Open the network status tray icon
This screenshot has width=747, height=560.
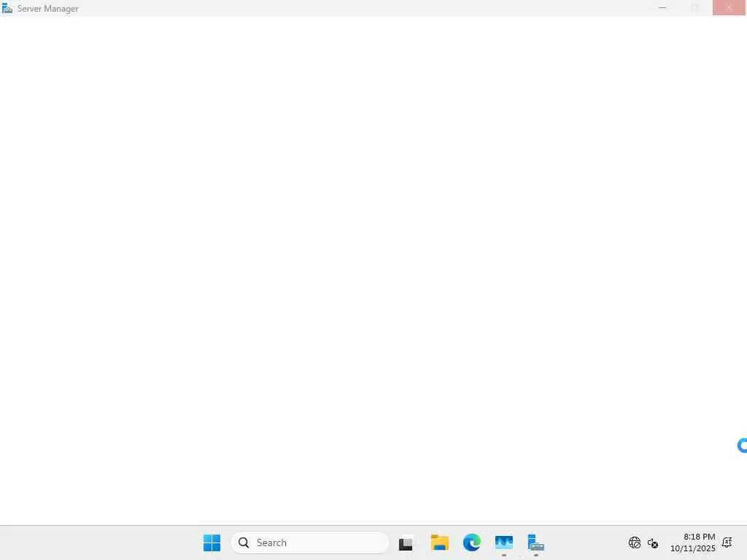click(x=635, y=542)
